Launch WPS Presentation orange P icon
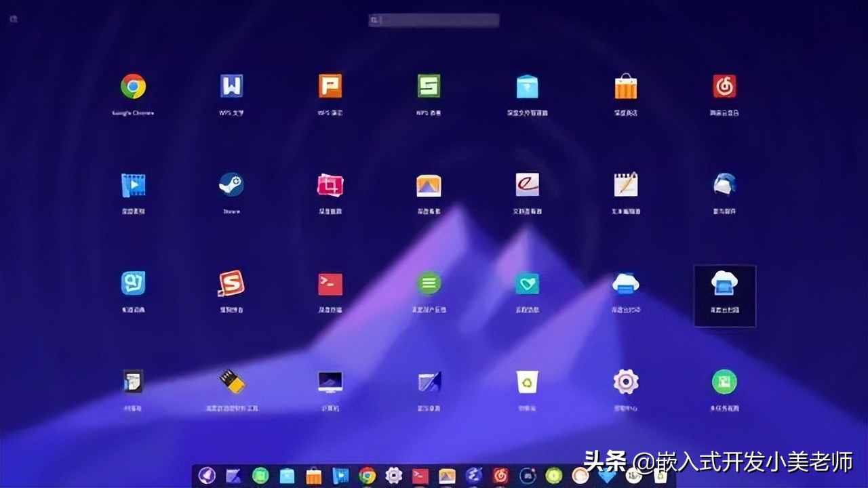 tap(330, 86)
